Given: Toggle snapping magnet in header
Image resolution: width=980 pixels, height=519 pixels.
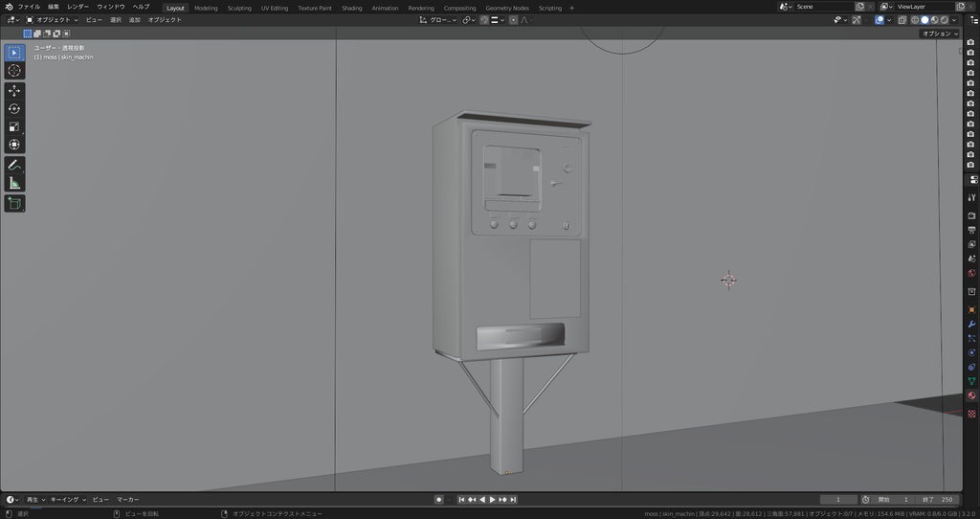Looking at the screenshot, I should (483, 19).
